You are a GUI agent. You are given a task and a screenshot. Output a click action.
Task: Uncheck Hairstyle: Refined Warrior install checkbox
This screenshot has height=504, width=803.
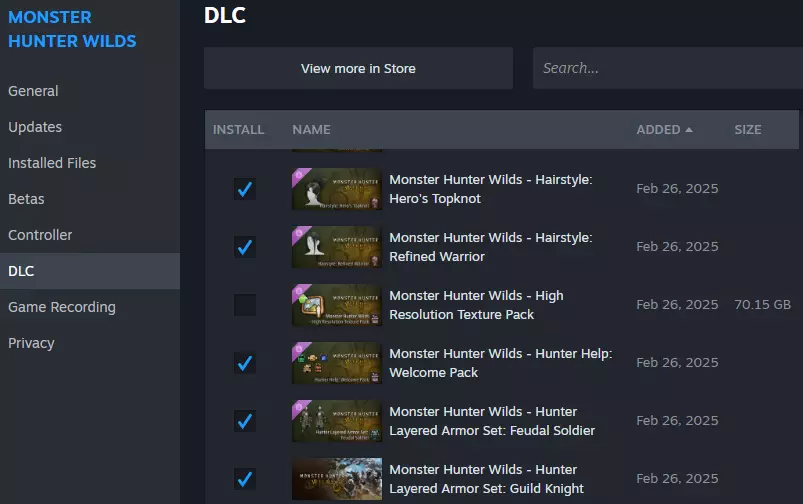(245, 247)
